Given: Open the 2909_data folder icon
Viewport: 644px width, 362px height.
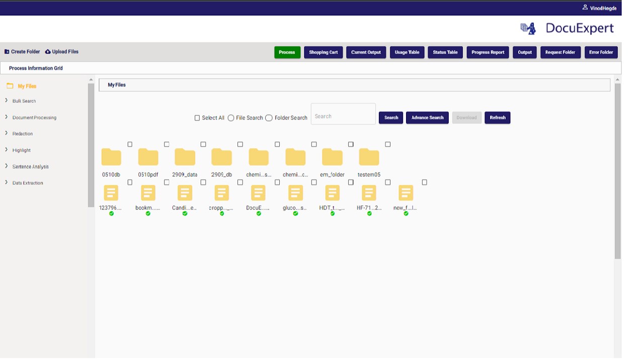Looking at the screenshot, I should click(x=185, y=157).
